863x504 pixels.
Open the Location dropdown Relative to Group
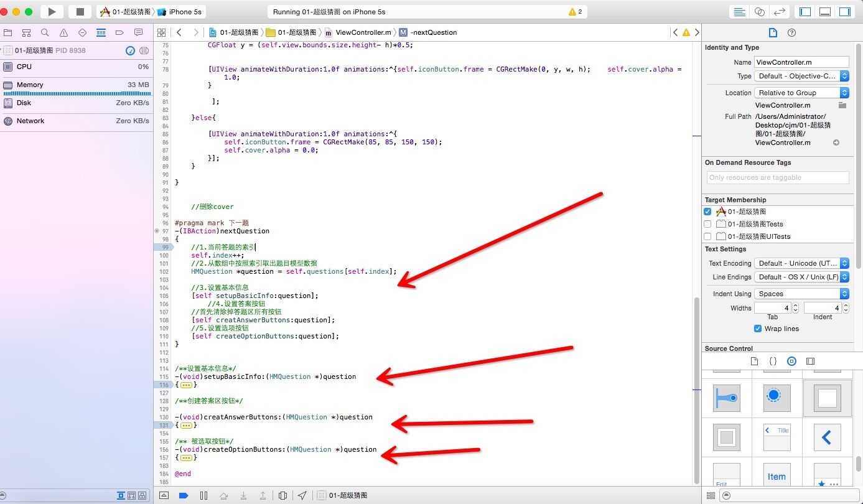pyautogui.click(x=801, y=93)
